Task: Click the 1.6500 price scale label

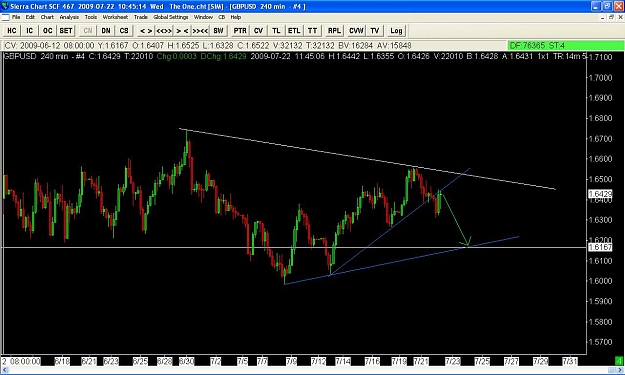Action: (x=600, y=179)
